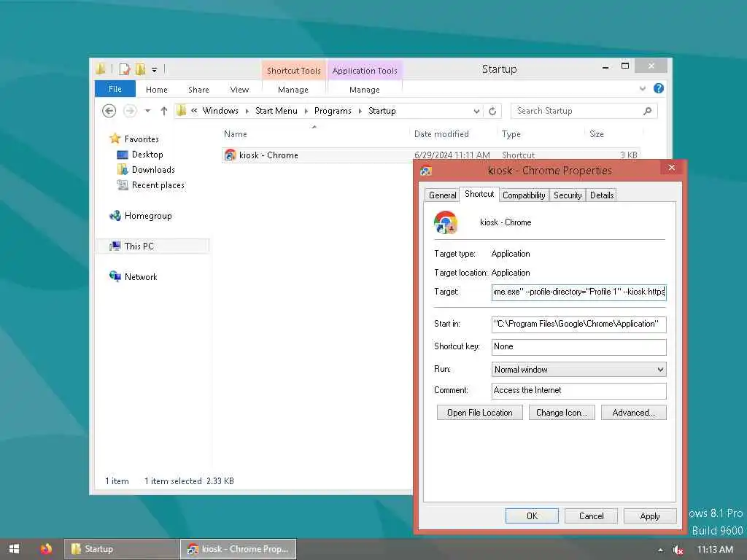Click the Comment text field
Screen dimensions: 747x560
tap(578, 391)
